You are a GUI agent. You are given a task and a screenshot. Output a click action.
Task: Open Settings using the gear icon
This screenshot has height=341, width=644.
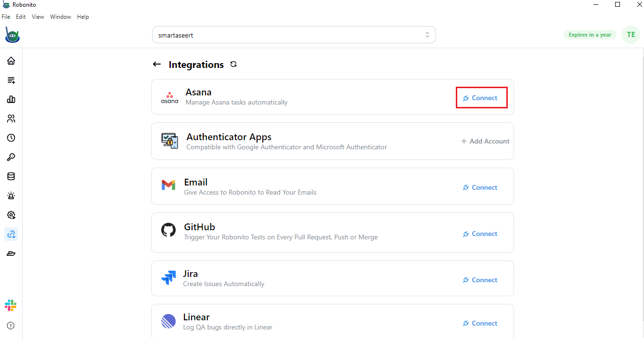11,215
